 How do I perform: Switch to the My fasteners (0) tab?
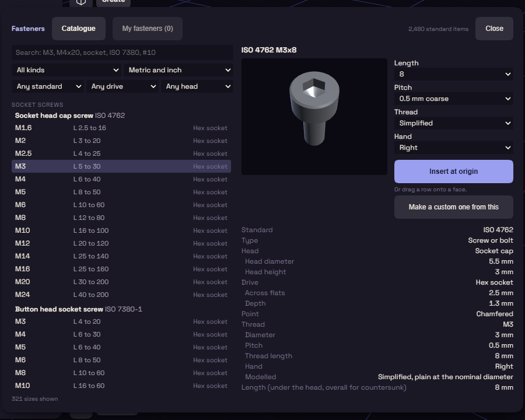148,29
